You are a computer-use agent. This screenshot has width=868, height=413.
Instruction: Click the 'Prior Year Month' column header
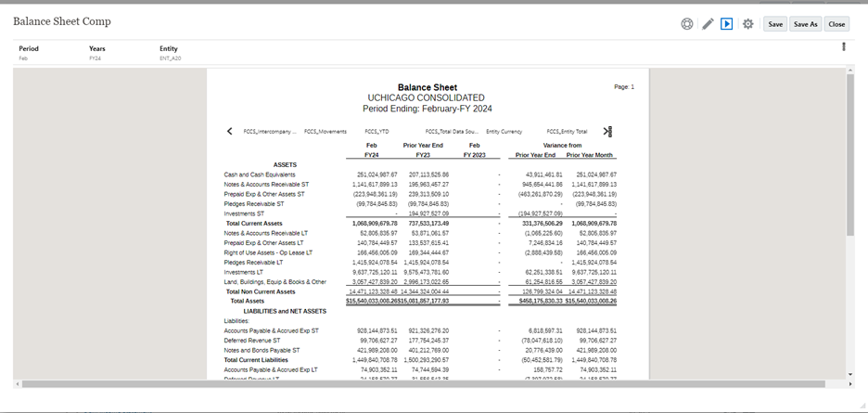point(589,155)
